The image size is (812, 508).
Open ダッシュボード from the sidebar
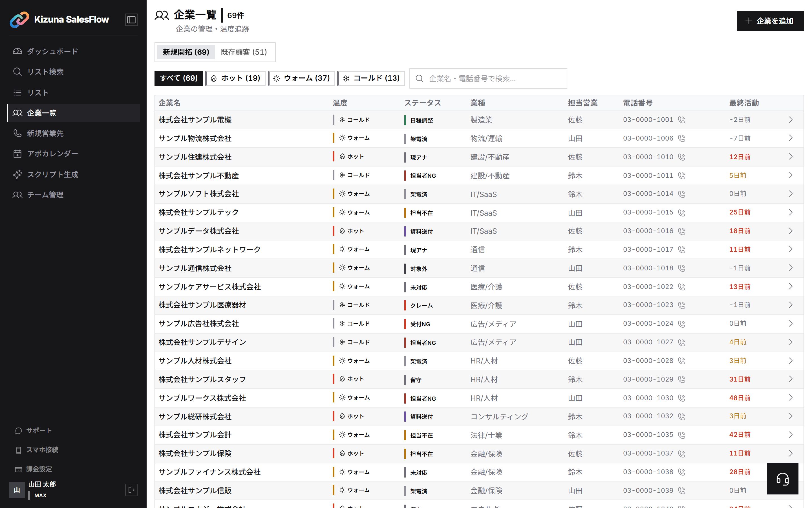[x=73, y=51]
